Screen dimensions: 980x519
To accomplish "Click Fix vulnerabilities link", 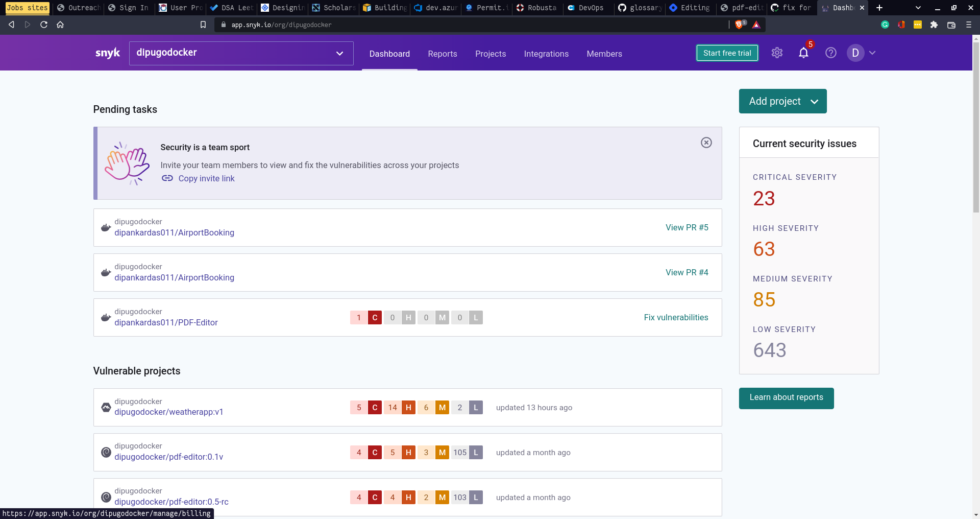I will 676,317.
